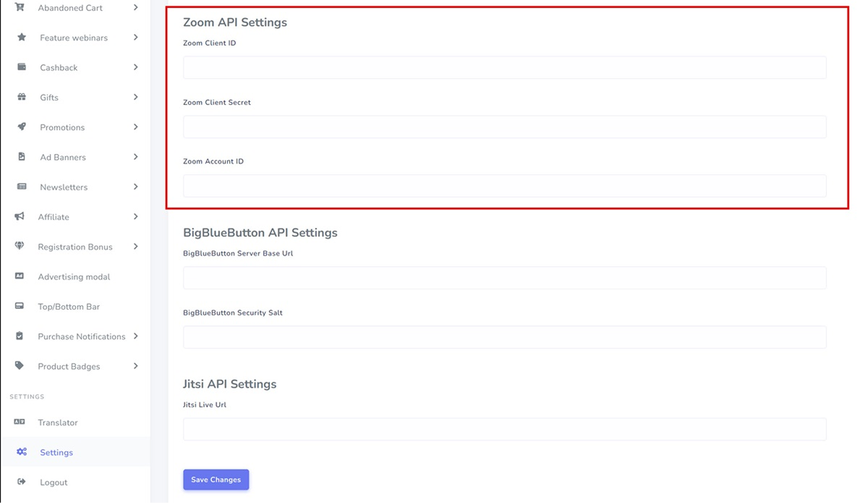Screen dimensions: 868x503
Task: Expand the Cashback submenu chevron
Action: 136,67
